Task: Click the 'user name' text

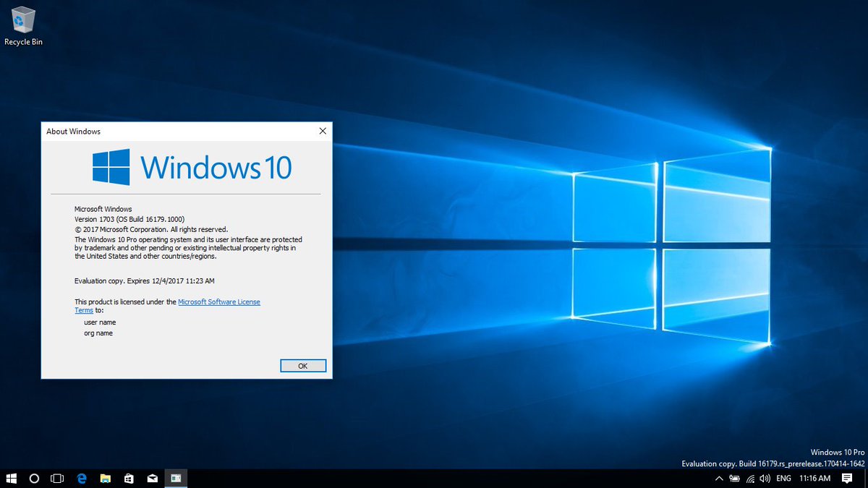Action: click(100, 322)
